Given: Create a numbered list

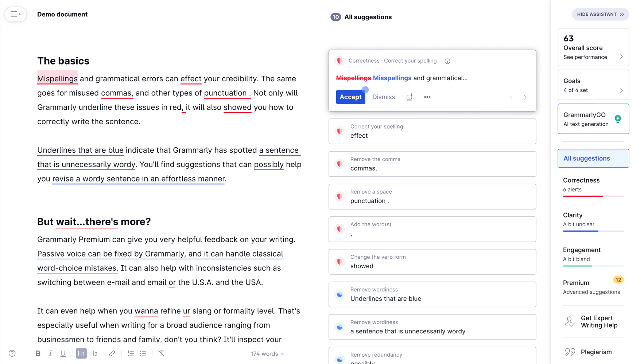Looking at the screenshot, I should click(131, 353).
